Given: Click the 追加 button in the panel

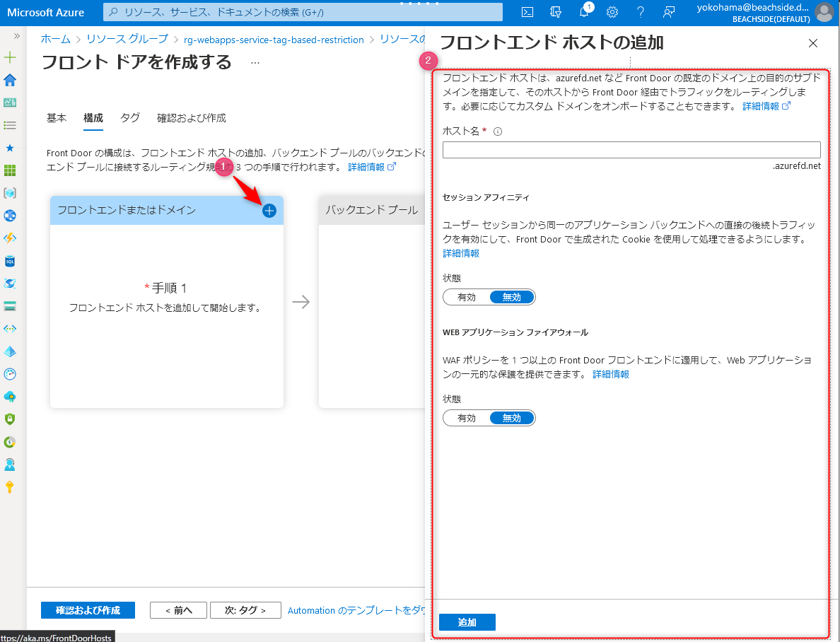Looking at the screenshot, I should [467, 622].
